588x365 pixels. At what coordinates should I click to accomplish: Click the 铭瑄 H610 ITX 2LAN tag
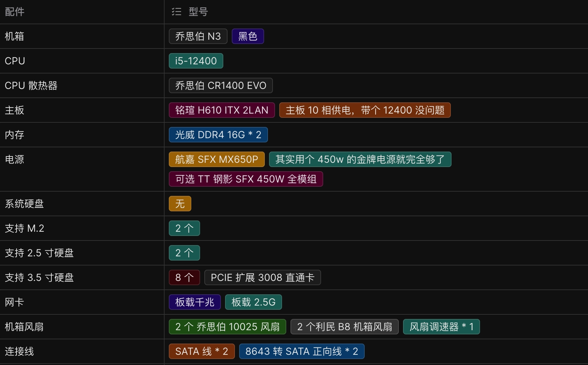pos(222,110)
